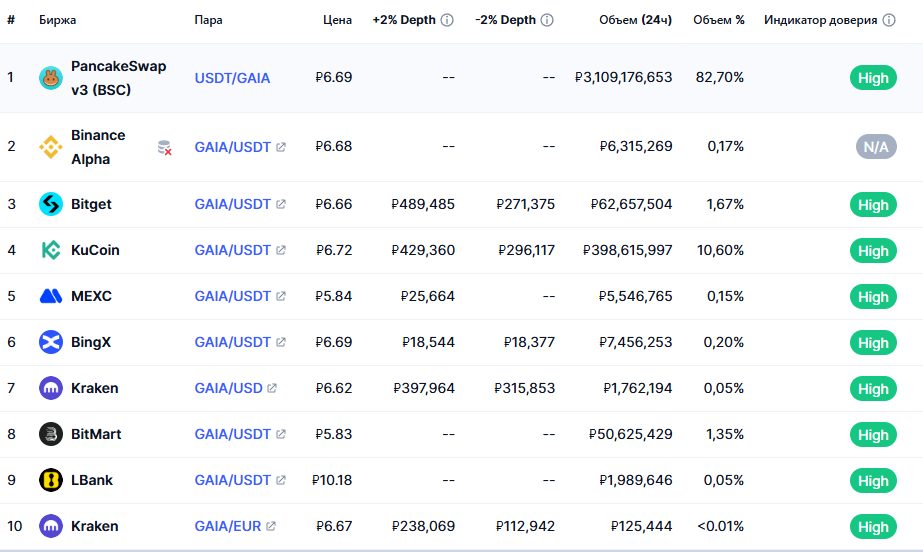Click the BingX exchange logo
The width and height of the screenshot is (923, 552).
click(51, 342)
